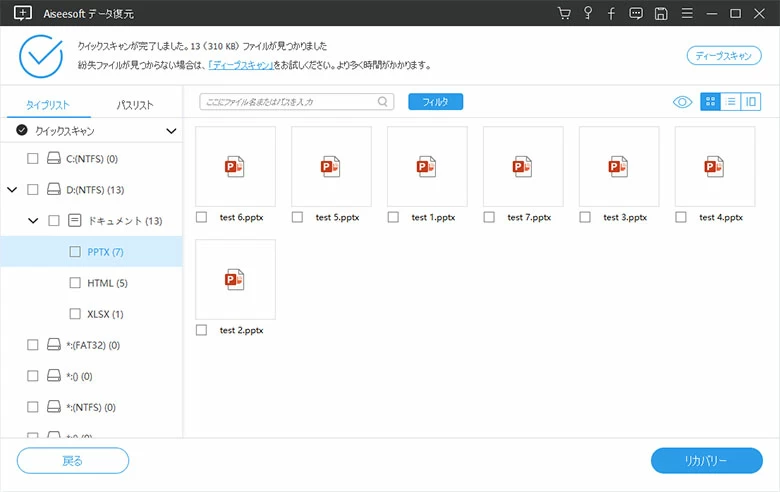Select the test 2.pptx checkbox
780x492 pixels.
[202, 330]
